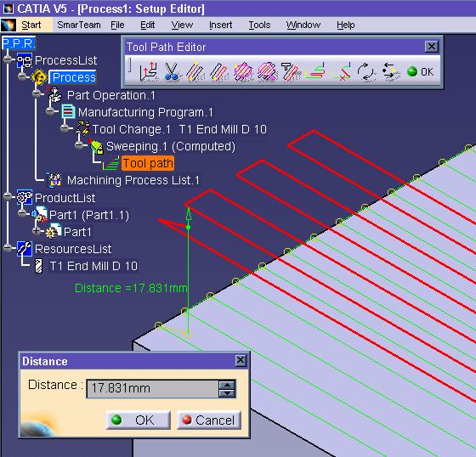476x457 pixels.
Task: Select the Tool path node icon in the tree
Action: pyautogui.click(x=111, y=163)
